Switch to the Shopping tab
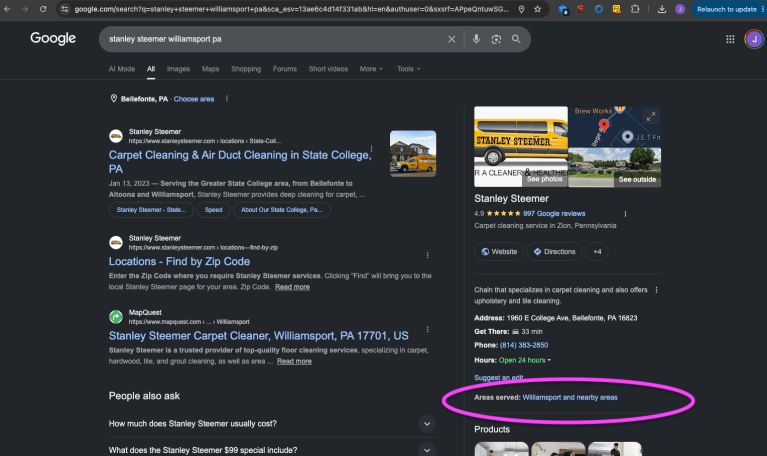This screenshot has width=767, height=456. click(246, 69)
